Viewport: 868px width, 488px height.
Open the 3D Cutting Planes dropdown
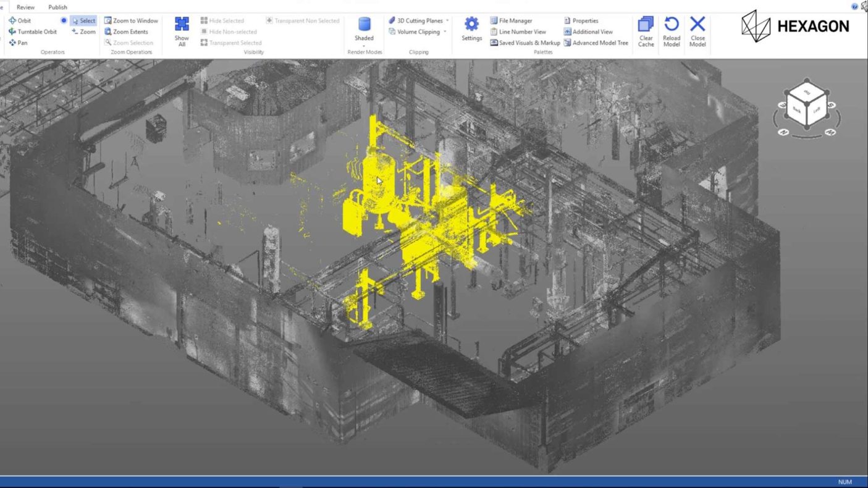(x=447, y=20)
